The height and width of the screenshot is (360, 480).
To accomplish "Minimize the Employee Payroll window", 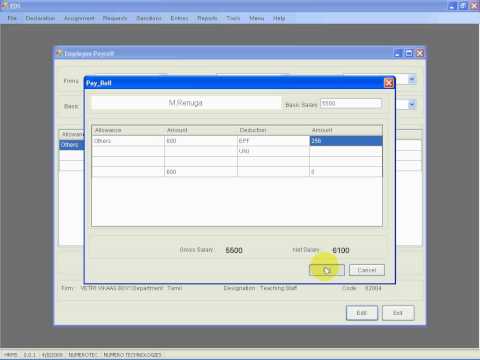I will (398, 53).
